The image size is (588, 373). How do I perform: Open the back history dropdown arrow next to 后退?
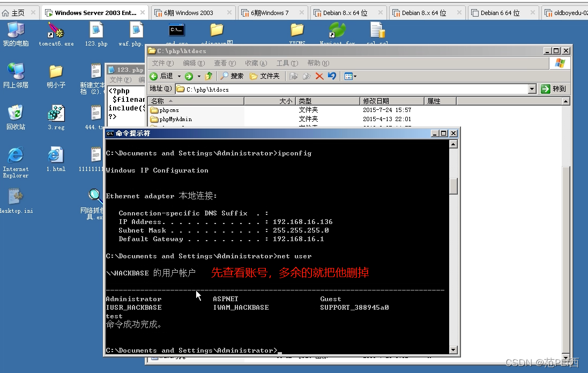pyautogui.click(x=179, y=76)
